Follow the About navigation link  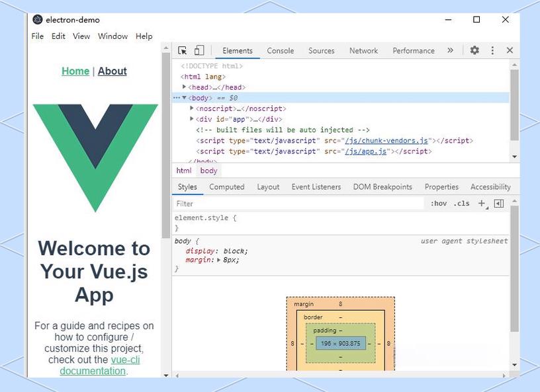pyautogui.click(x=112, y=71)
